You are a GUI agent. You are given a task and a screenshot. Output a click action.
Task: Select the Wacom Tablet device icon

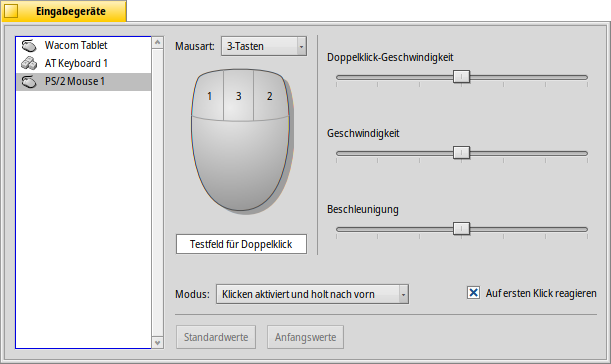point(29,46)
